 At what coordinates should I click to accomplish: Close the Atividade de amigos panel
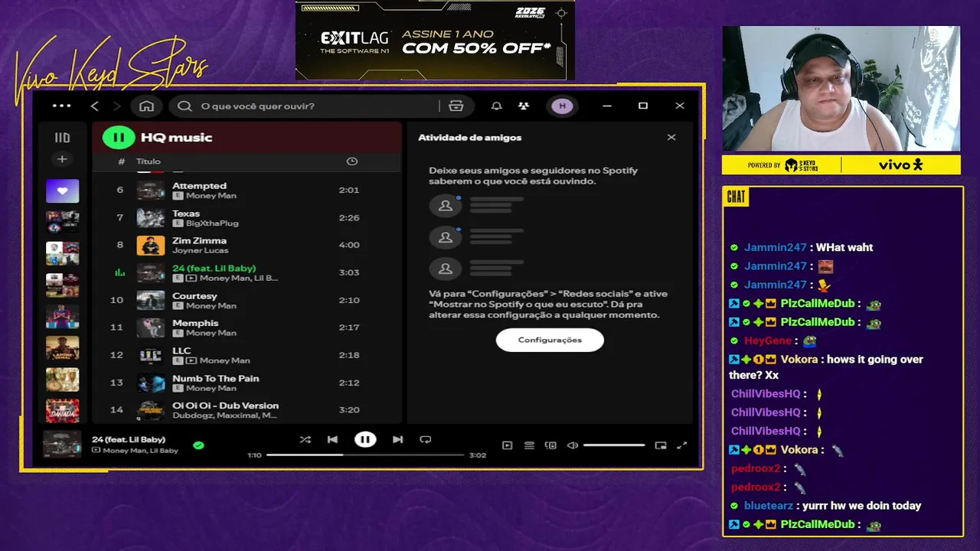click(x=671, y=138)
